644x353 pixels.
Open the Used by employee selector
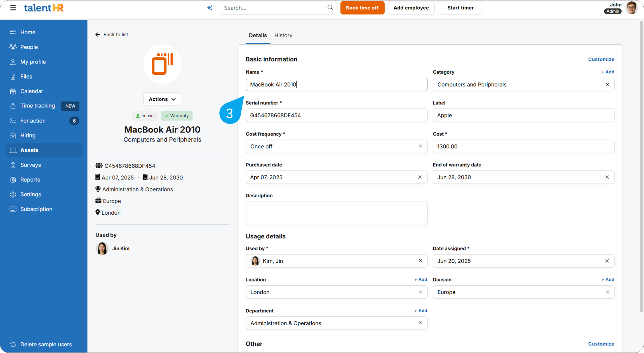click(337, 261)
